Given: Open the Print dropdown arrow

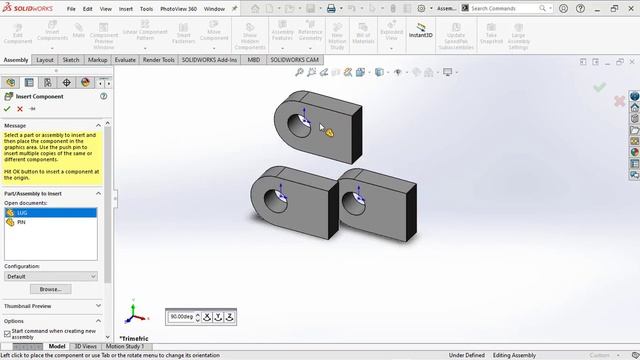Looking at the screenshot, I should tap(341, 8).
